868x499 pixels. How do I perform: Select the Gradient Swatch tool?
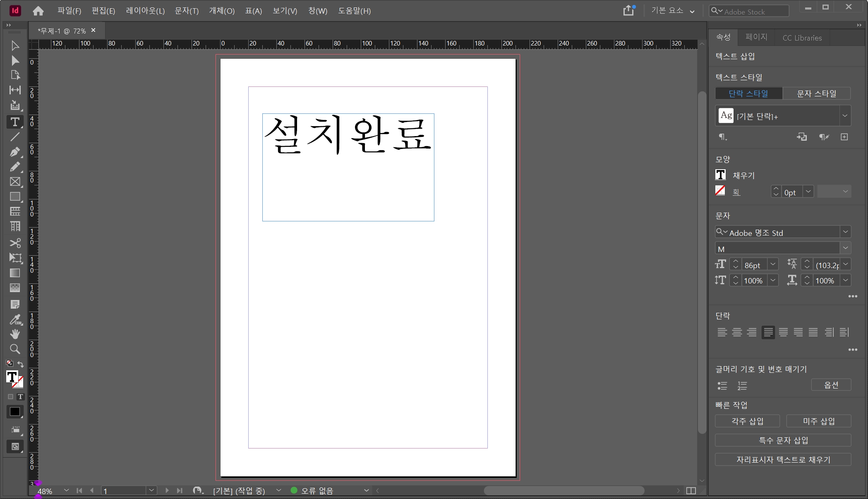(15, 273)
